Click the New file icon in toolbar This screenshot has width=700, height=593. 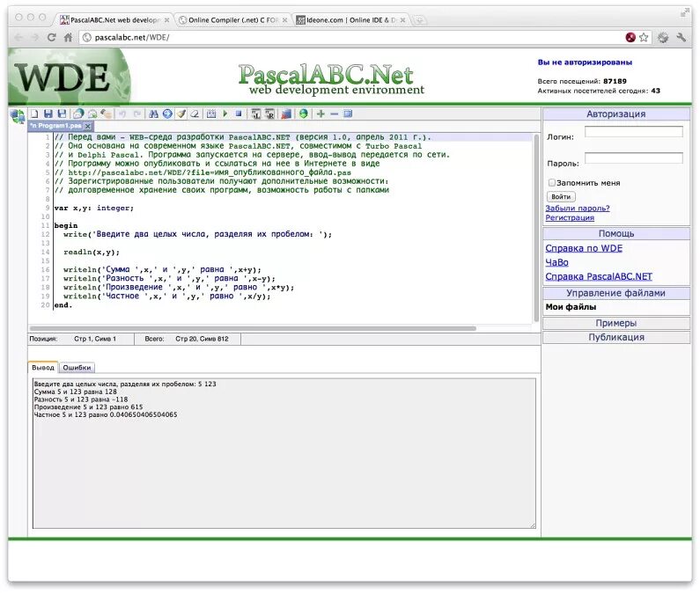(34, 113)
